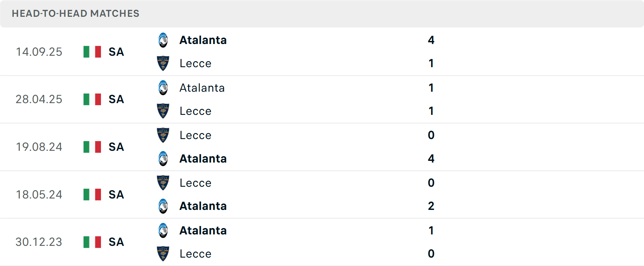Click the Atalanta crest in the 14.09.25 match
The height and width of the screenshot is (266, 644).
pyautogui.click(x=163, y=40)
